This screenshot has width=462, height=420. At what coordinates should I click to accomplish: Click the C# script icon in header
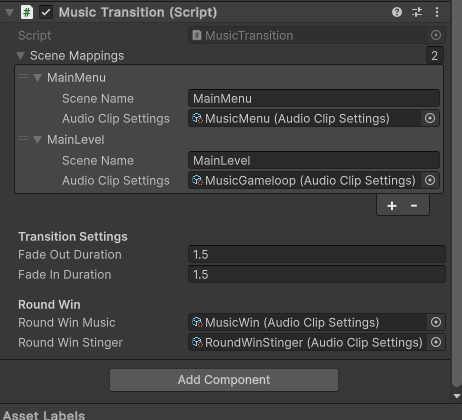27,13
